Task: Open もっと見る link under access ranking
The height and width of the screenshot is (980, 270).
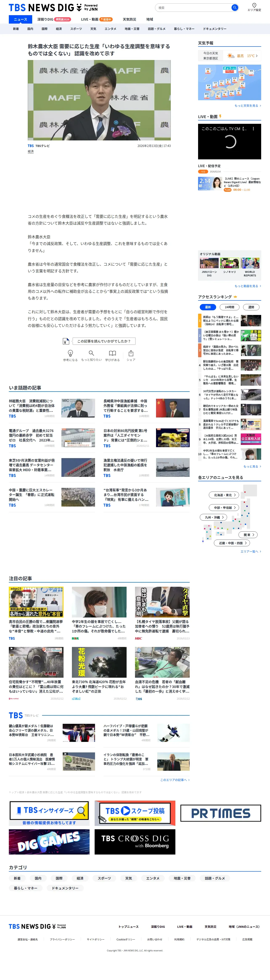Action: (252, 466)
